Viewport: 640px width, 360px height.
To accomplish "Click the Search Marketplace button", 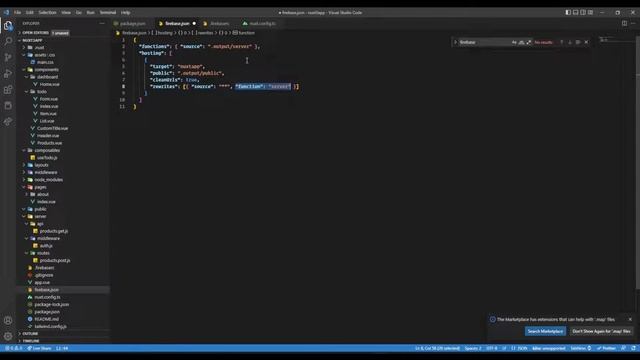I will click(x=545, y=331).
